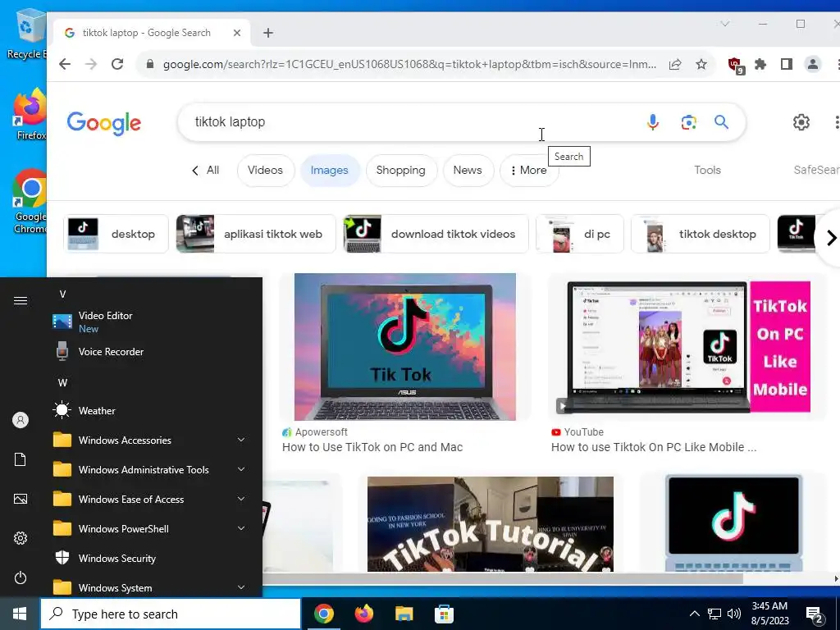Open a new Chrome tab
The image size is (840, 630).
(x=268, y=33)
